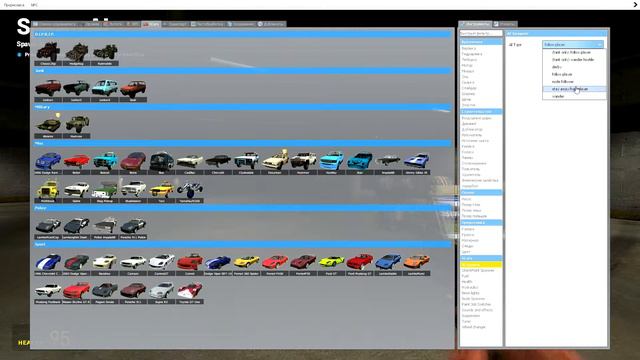Spawn the dark gray Pagani Zonda
Screen dimensions: 640x360
[x=105, y=291]
